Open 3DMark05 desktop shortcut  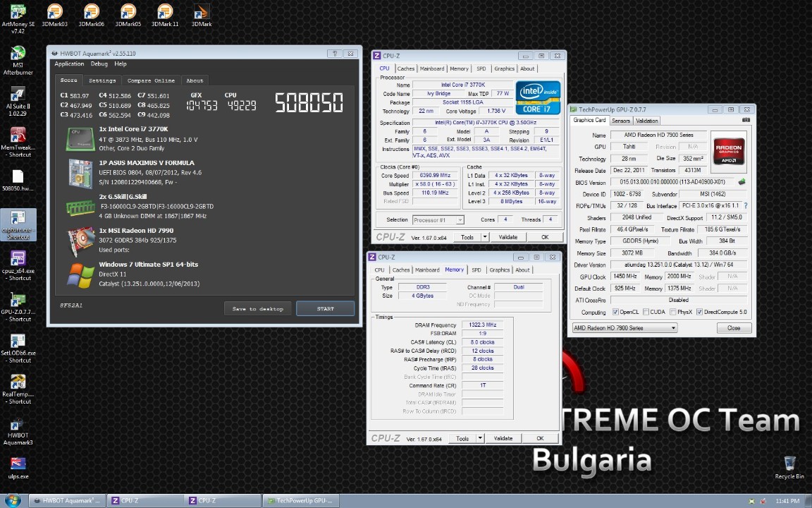pyautogui.click(x=128, y=15)
